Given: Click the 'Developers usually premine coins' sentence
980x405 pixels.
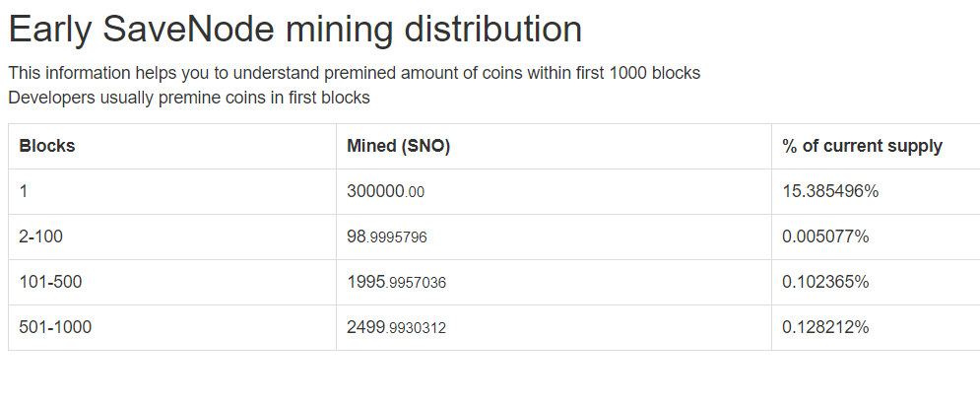Looking at the screenshot, I should [189, 98].
